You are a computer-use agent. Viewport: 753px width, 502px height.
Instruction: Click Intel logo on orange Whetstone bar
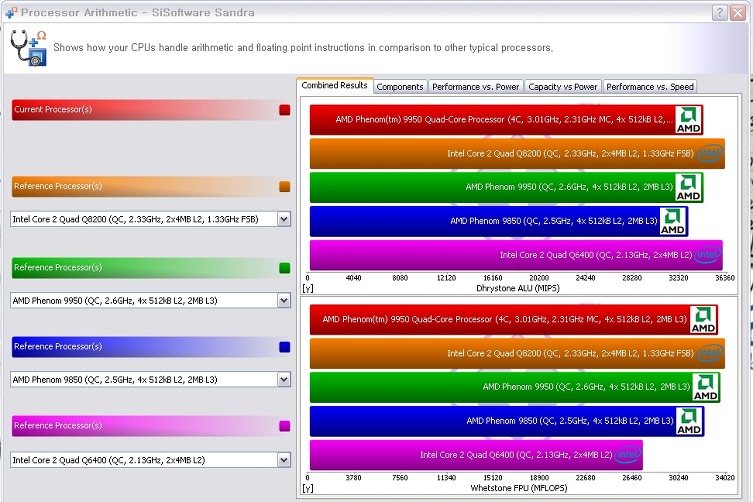pyautogui.click(x=709, y=354)
